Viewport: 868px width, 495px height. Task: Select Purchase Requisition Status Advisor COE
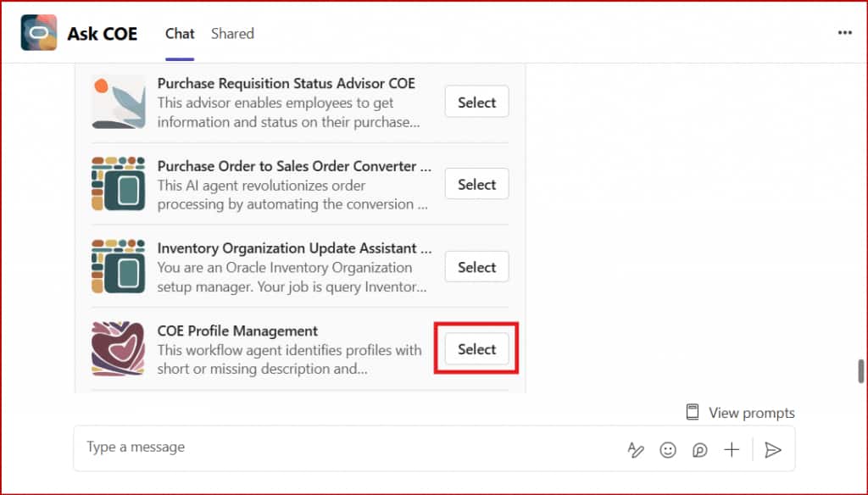tap(476, 103)
